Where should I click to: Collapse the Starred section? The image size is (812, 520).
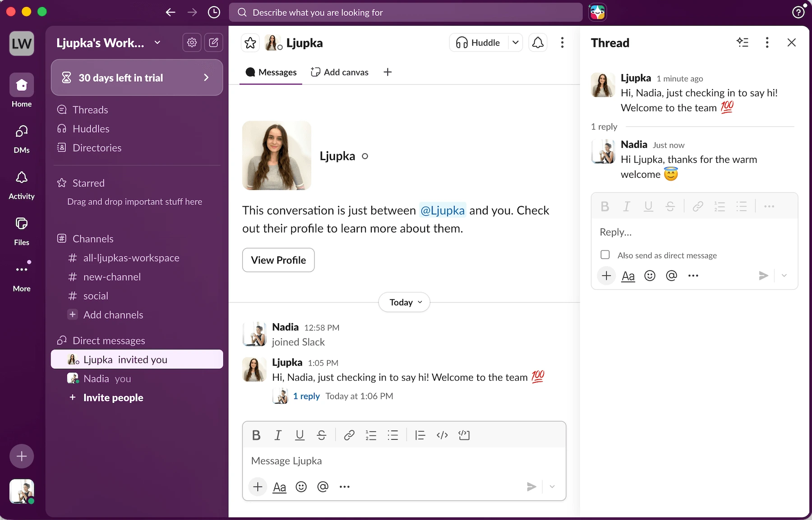tap(88, 183)
